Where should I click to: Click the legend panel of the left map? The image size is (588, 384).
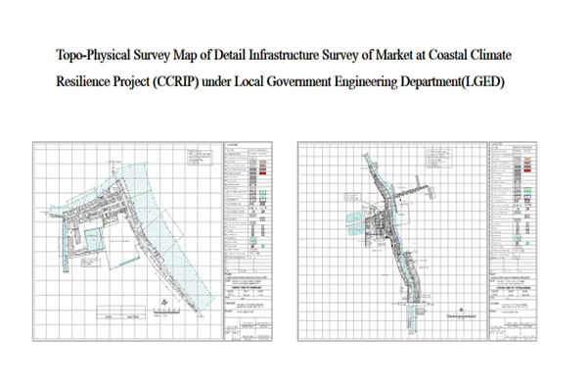coord(249,241)
